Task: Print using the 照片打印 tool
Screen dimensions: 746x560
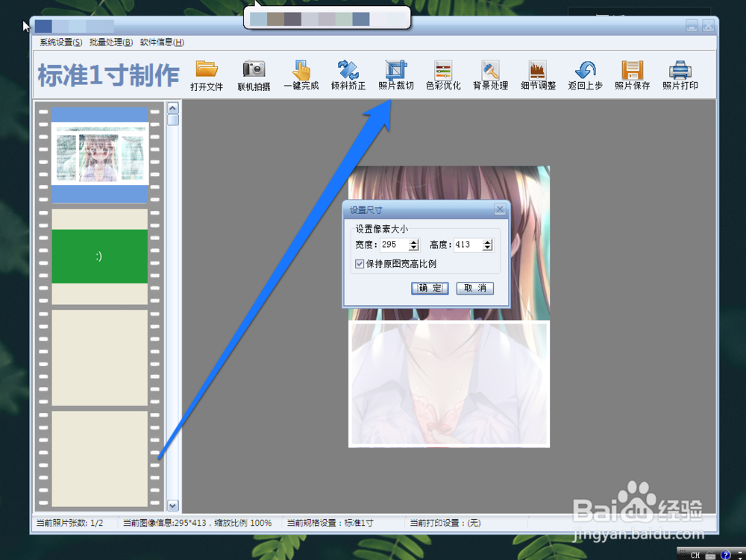Action: (x=680, y=75)
